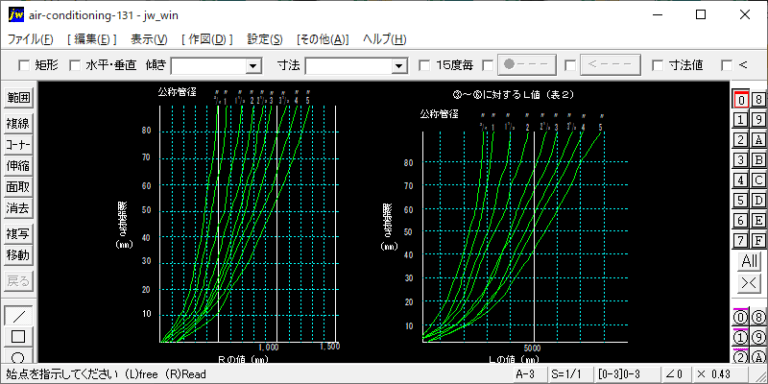
Task: Toggle layer 3 square button
Action: (741, 160)
